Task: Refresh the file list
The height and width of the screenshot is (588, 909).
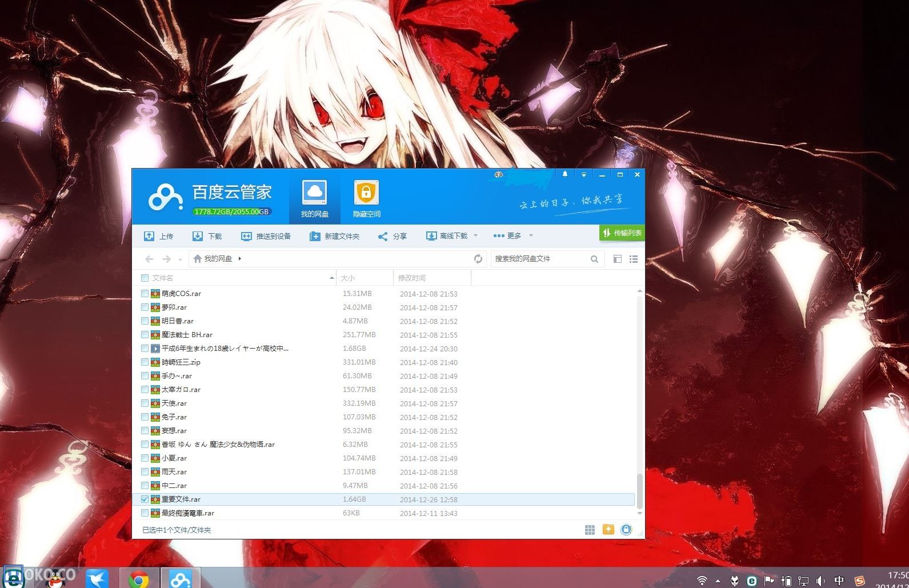Action: 478,259
